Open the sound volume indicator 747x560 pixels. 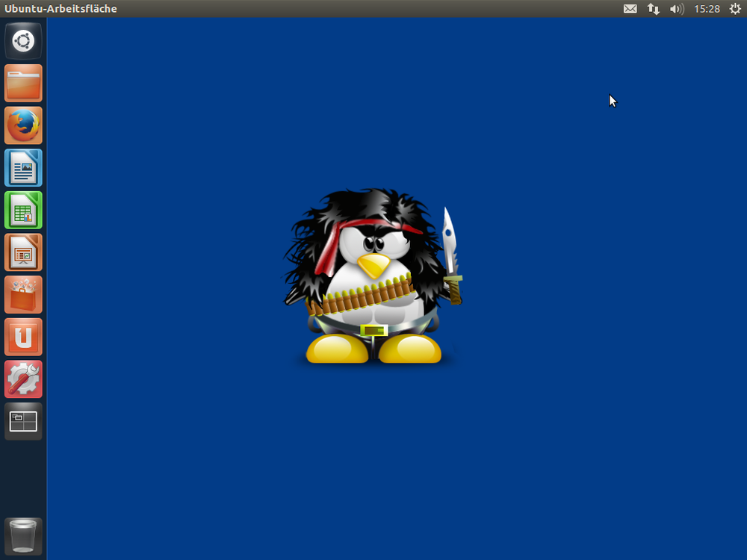677,8
